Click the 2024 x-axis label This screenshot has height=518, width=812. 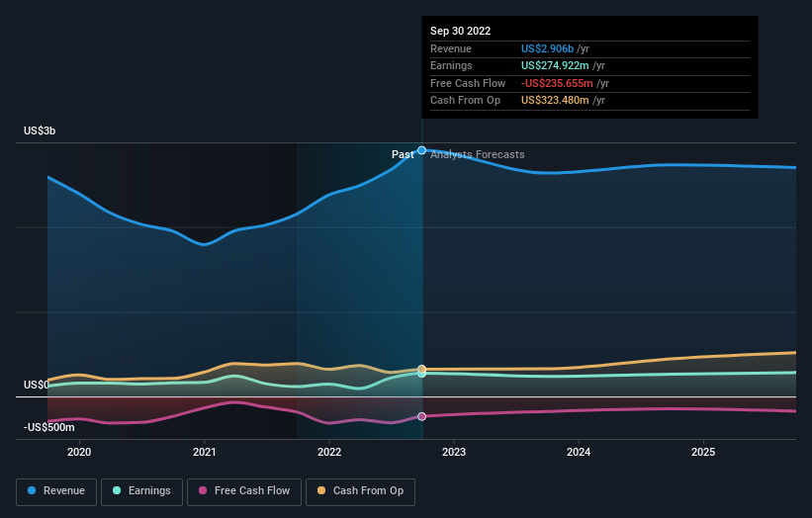[x=579, y=453]
